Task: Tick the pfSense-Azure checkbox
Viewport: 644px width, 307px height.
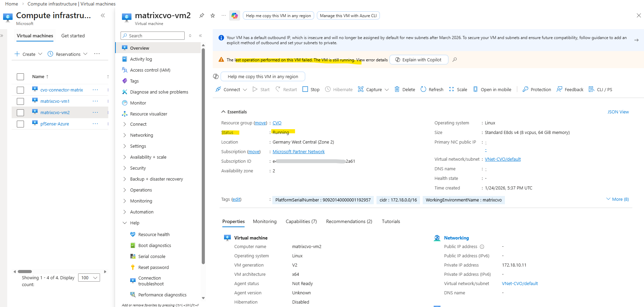Action: pos(21,124)
